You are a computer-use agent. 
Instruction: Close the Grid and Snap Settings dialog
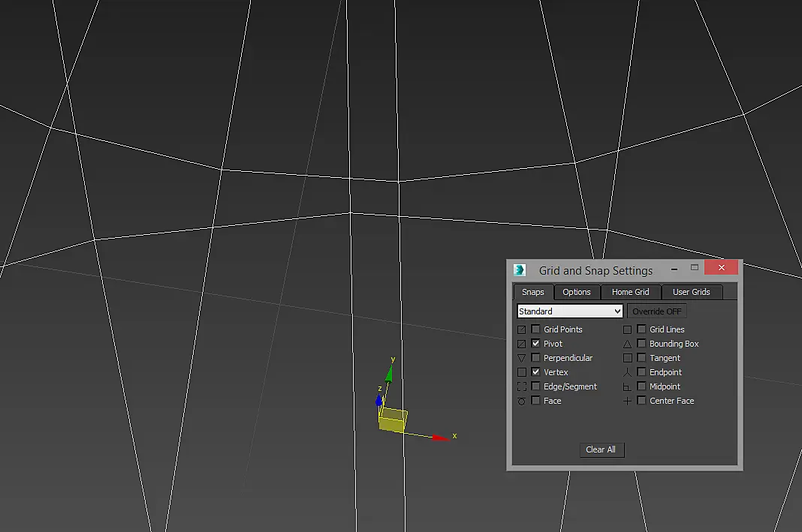[x=721, y=267]
